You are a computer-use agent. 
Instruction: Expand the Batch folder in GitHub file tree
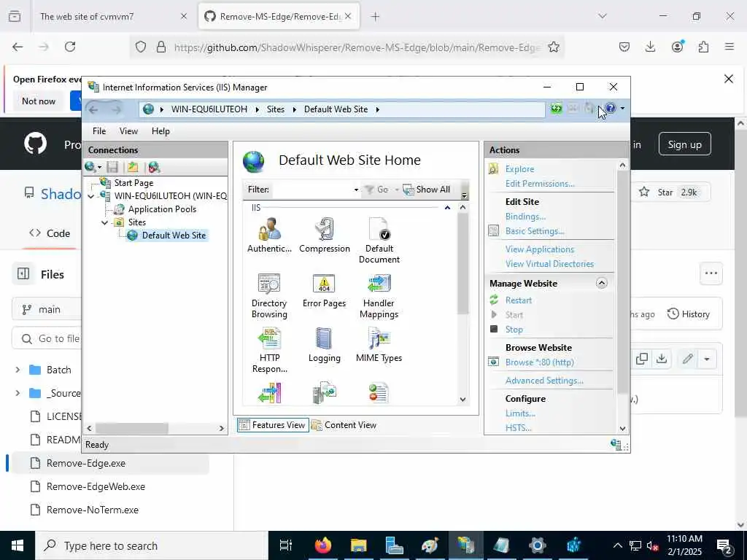[18, 370]
